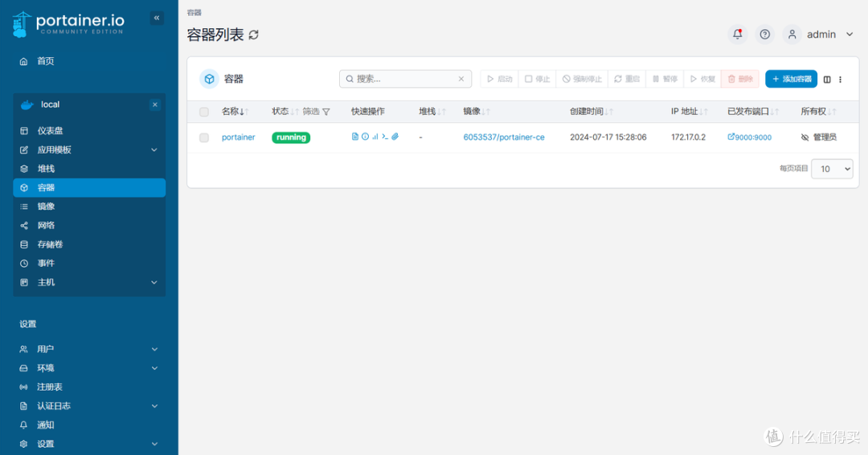Tick the portainer row checkbox
This screenshot has width=868, height=455.
pyautogui.click(x=204, y=137)
